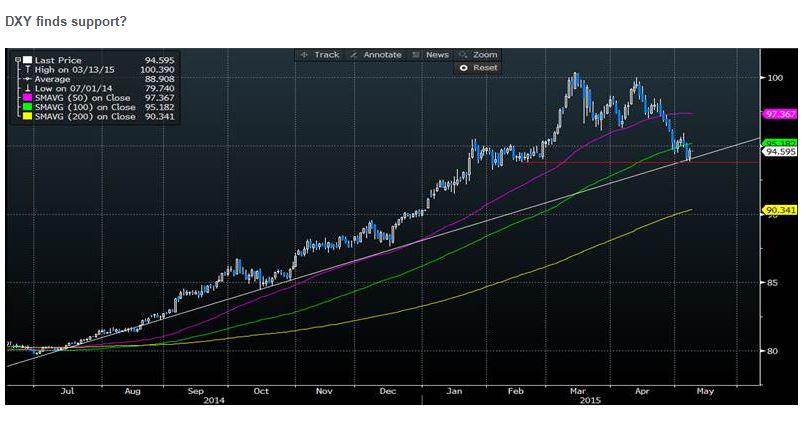Click the magenta SMAVG (50) swatch

pos(27,98)
